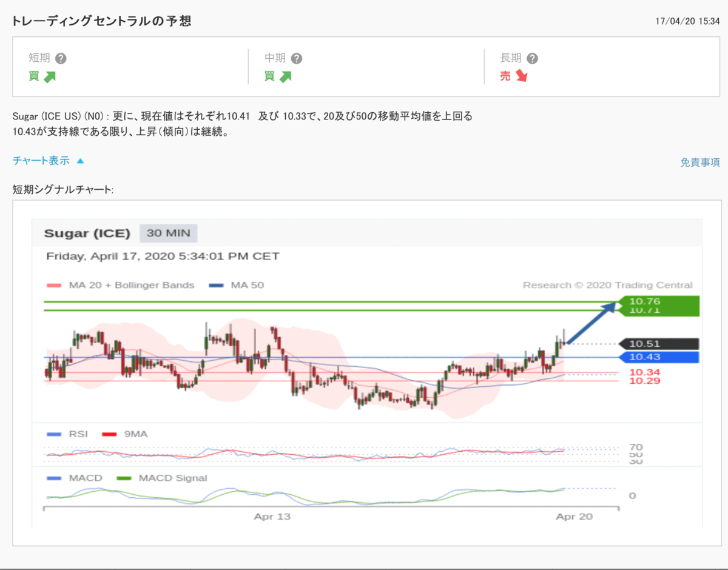Click the MA 20 + Bollinger Bands legend swatch
Image resolution: width=728 pixels, height=570 pixels.
pyautogui.click(x=54, y=286)
